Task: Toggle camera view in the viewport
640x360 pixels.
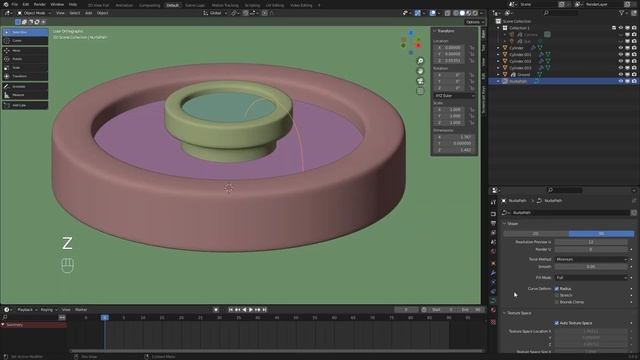Action: click(420, 81)
